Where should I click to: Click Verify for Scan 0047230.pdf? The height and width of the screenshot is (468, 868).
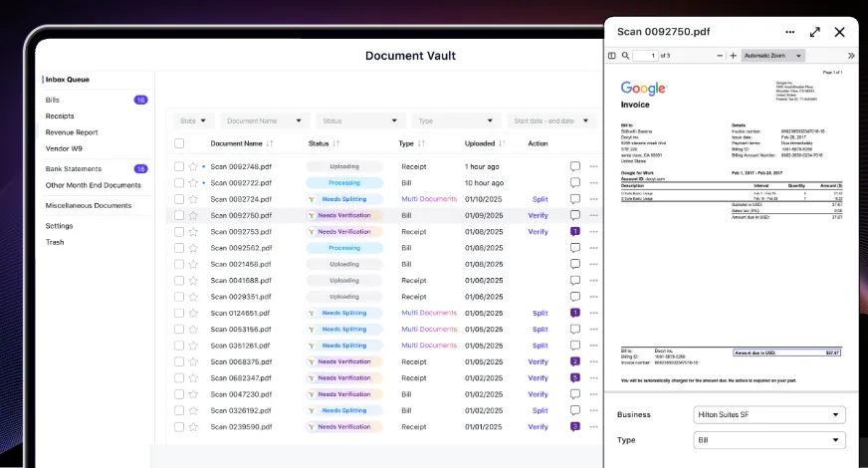pyautogui.click(x=539, y=394)
